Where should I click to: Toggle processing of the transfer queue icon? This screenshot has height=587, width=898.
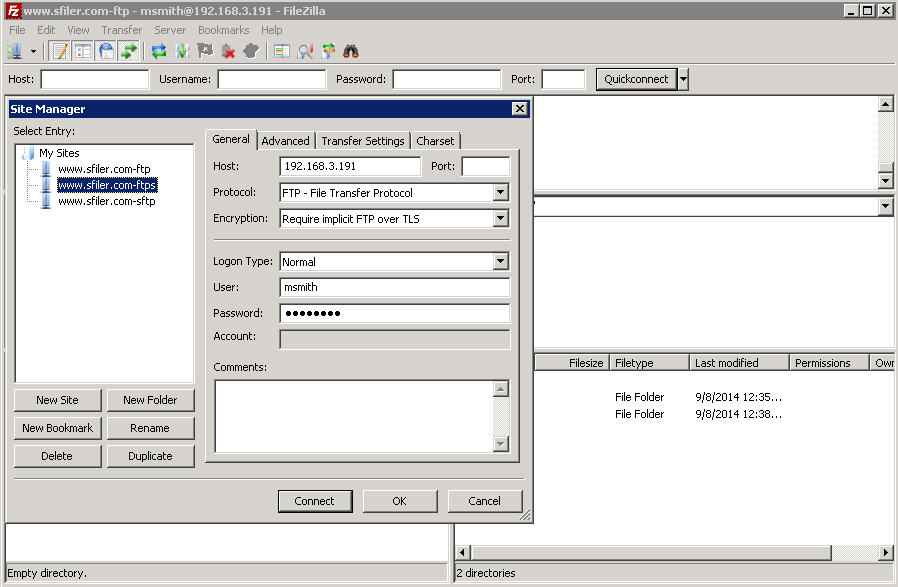coord(182,52)
